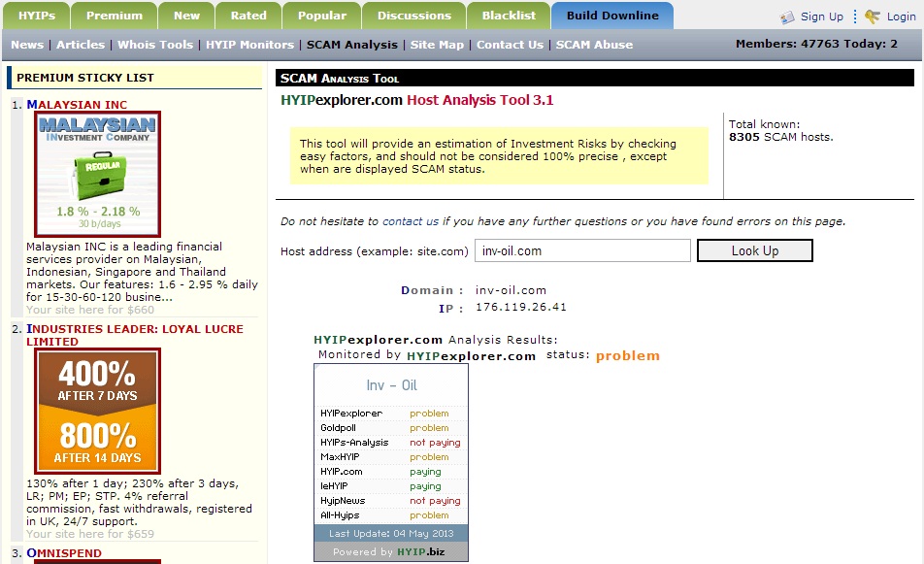Screen dimensions: 924x564
Task: Open the Malaysian INC listing title
Action: click(x=77, y=105)
